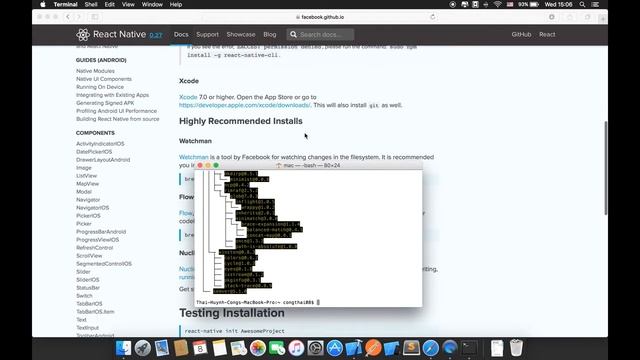The height and width of the screenshot is (360, 640).
Task: Open Support page in site nav
Action: click(207, 35)
